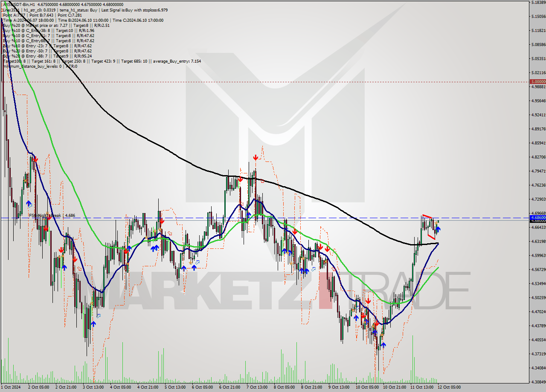Click the '3 Oct 13:00' time label

click(x=93, y=387)
